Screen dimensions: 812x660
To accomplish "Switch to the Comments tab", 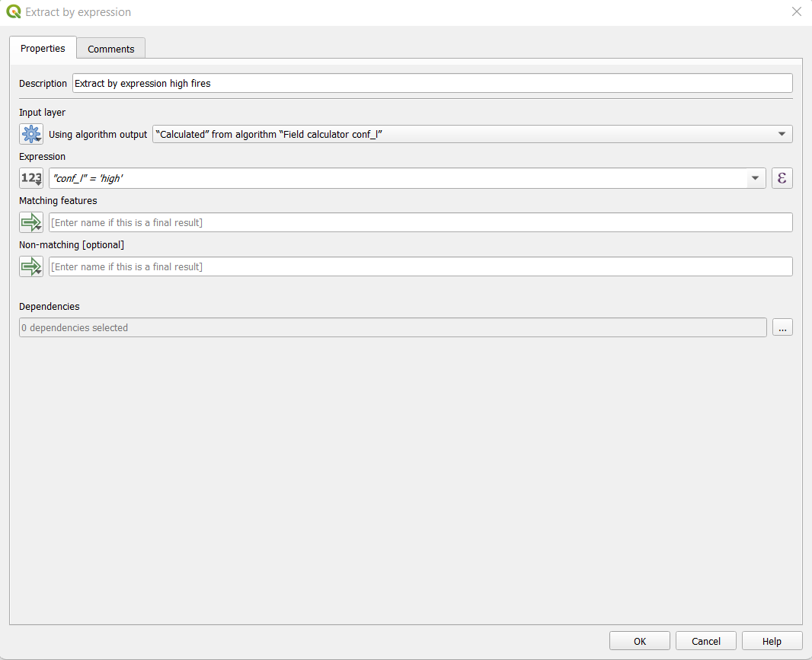I will pyautogui.click(x=110, y=49).
